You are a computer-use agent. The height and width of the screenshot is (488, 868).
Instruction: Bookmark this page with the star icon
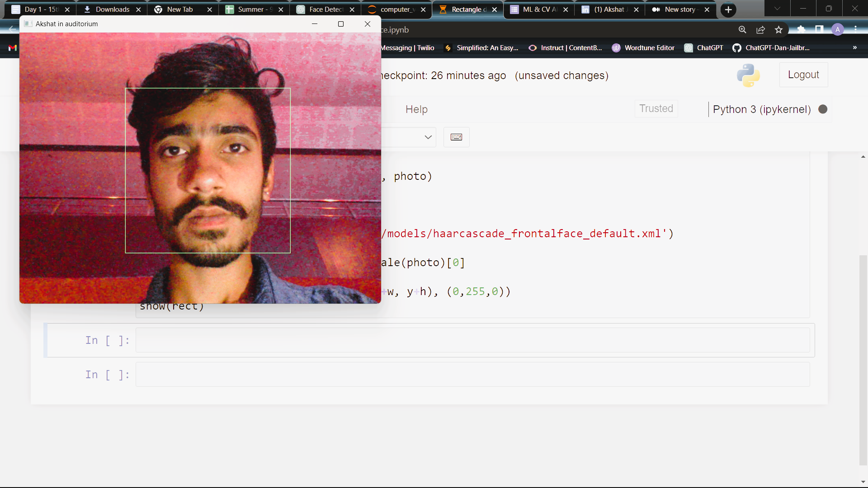pos(778,30)
